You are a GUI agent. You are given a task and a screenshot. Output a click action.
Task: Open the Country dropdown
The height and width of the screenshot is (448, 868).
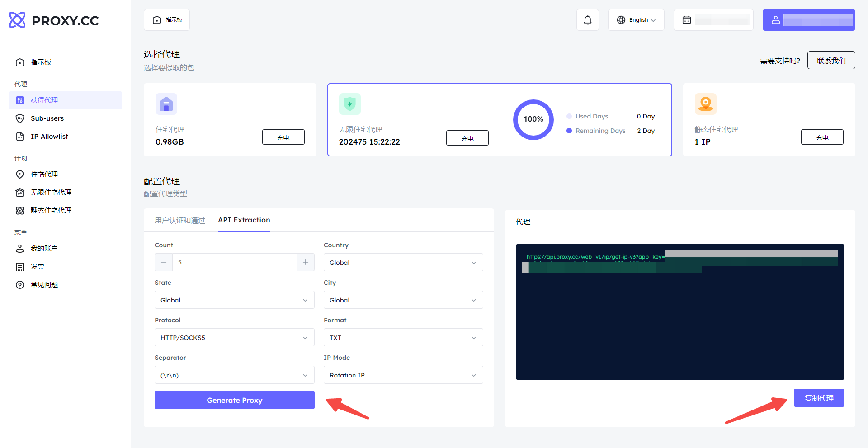(403, 262)
